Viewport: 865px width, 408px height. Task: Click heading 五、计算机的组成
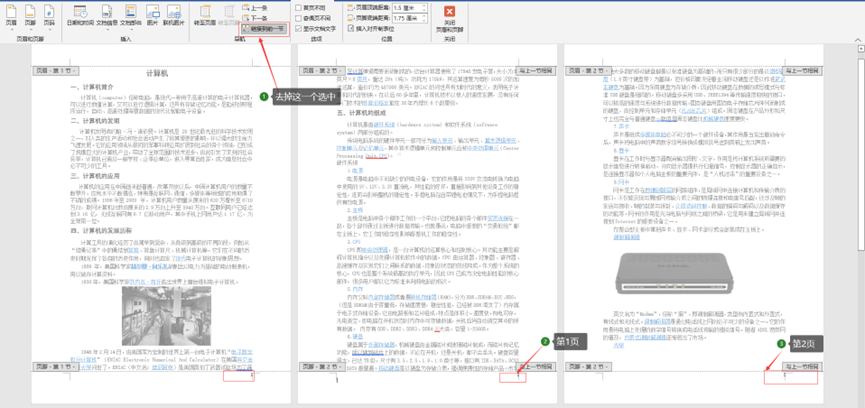pyautogui.click(x=361, y=112)
